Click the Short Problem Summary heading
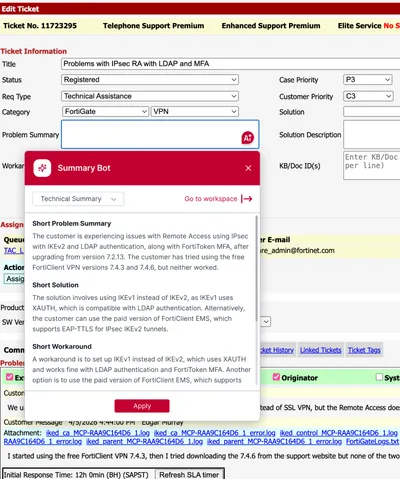This screenshot has width=400, height=479. point(72,224)
